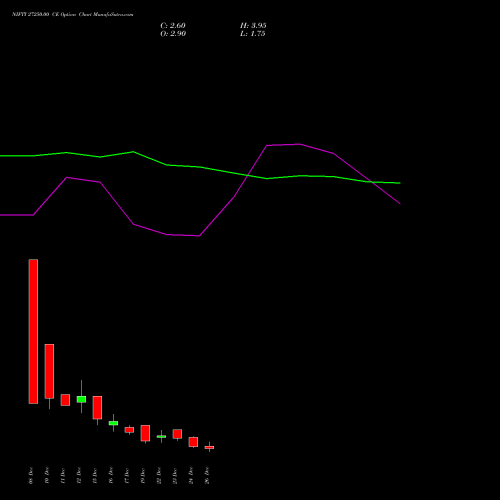Select the open value O: 2.90
This screenshot has width=500, height=500.
pos(173,34)
